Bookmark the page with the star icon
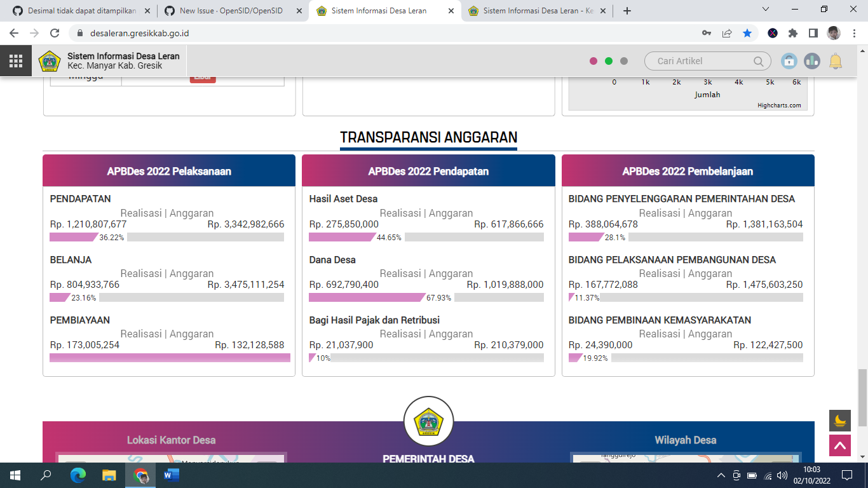The image size is (868, 488). [x=747, y=34]
